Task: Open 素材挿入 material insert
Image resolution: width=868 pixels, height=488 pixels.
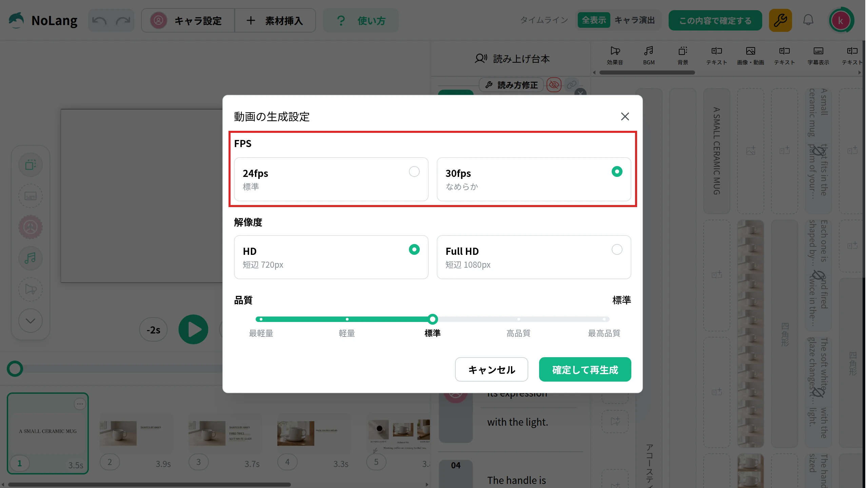Action: point(275,21)
